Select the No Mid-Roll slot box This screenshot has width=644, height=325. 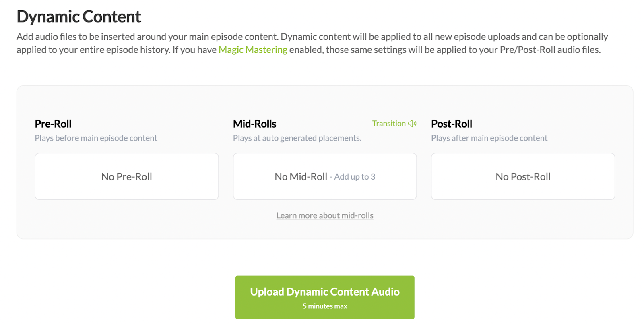click(325, 176)
